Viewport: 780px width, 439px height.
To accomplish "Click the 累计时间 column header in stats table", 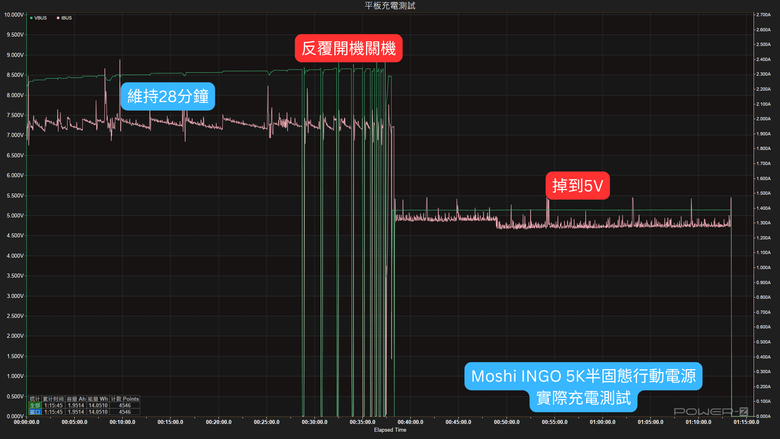I will coord(53,399).
